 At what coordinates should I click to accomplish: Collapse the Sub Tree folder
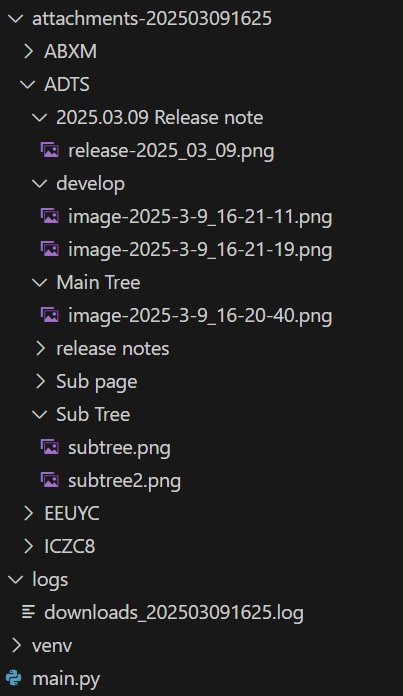[x=40, y=415]
